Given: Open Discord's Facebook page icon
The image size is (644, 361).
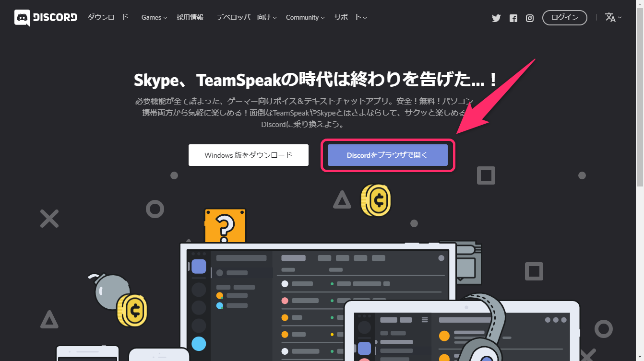Looking at the screenshot, I should pos(513,18).
